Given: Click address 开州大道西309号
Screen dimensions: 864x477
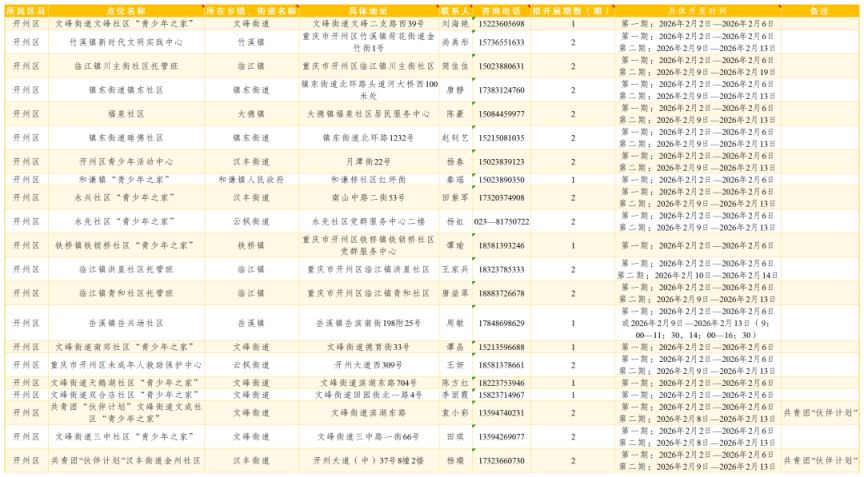Looking at the screenshot, I should point(369,365).
